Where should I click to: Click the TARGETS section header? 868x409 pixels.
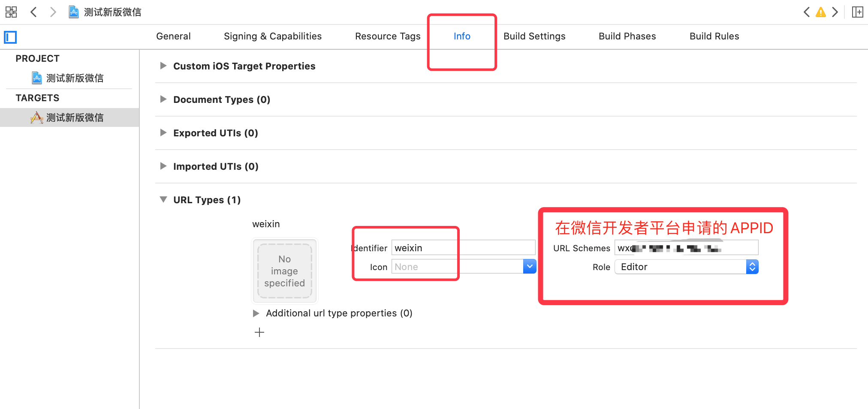click(38, 98)
